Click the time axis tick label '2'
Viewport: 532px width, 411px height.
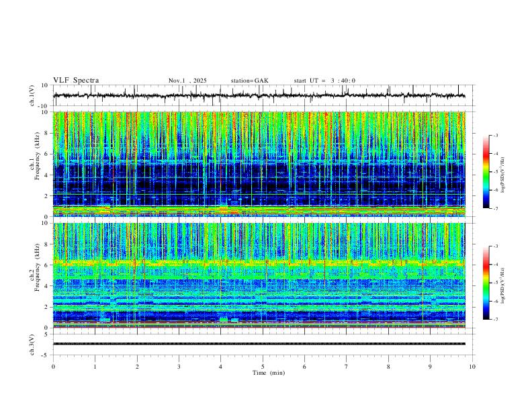coord(137,367)
